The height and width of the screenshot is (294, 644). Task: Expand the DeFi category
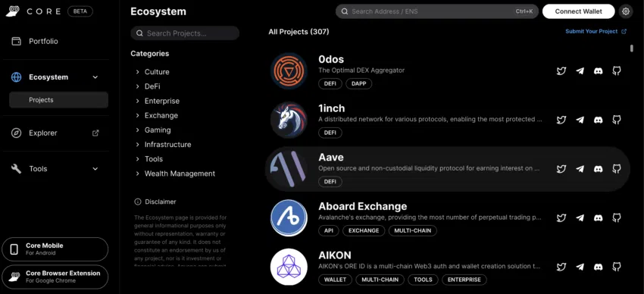[x=148, y=86]
